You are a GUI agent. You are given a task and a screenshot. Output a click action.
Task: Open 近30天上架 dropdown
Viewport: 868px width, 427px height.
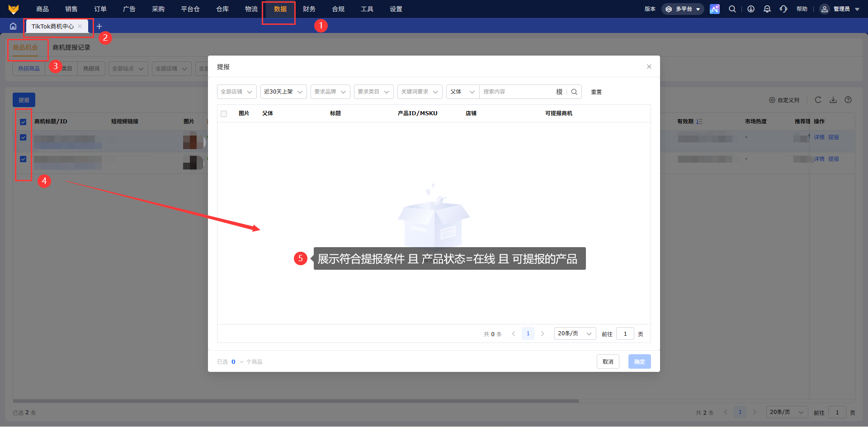(283, 92)
